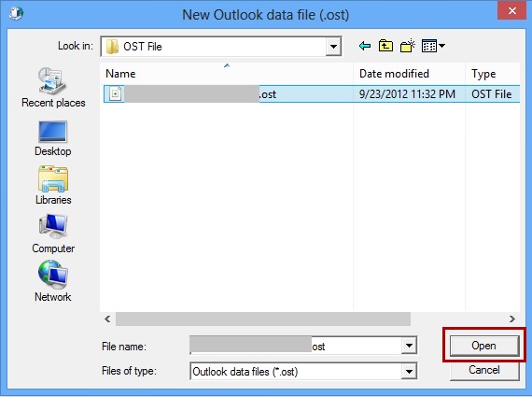Click the horizontal scrollbar right arrow
This screenshot has height=397, width=532.
coord(512,319)
